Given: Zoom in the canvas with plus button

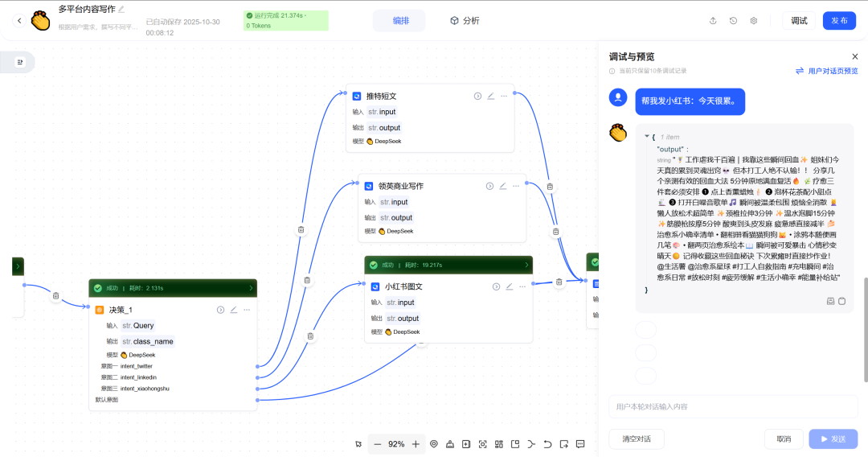Looking at the screenshot, I should pos(416,444).
